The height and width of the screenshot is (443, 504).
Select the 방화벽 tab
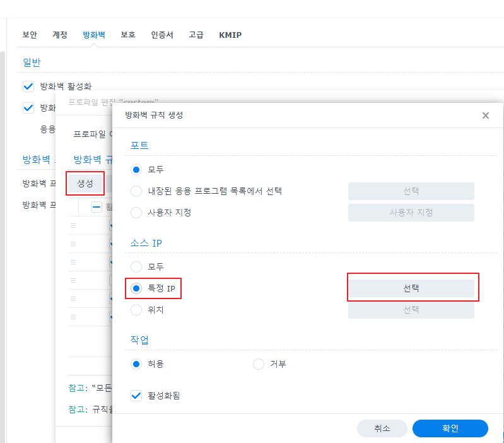(x=94, y=35)
